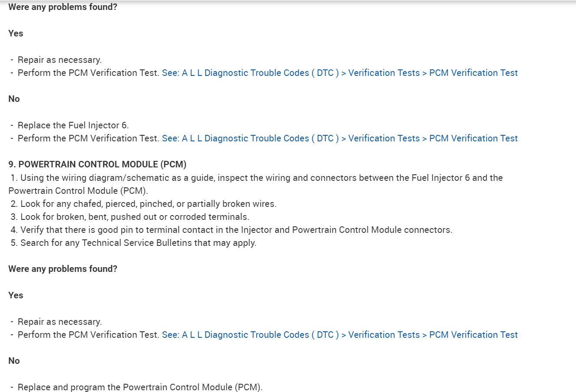This screenshot has height=392, width=576.
Task: Select the "Look for any chafed, pierced" step
Action: click(148, 204)
